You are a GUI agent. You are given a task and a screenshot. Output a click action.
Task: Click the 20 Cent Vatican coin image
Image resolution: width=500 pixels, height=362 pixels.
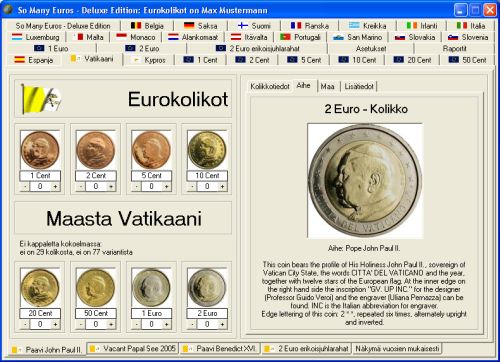tap(40, 287)
